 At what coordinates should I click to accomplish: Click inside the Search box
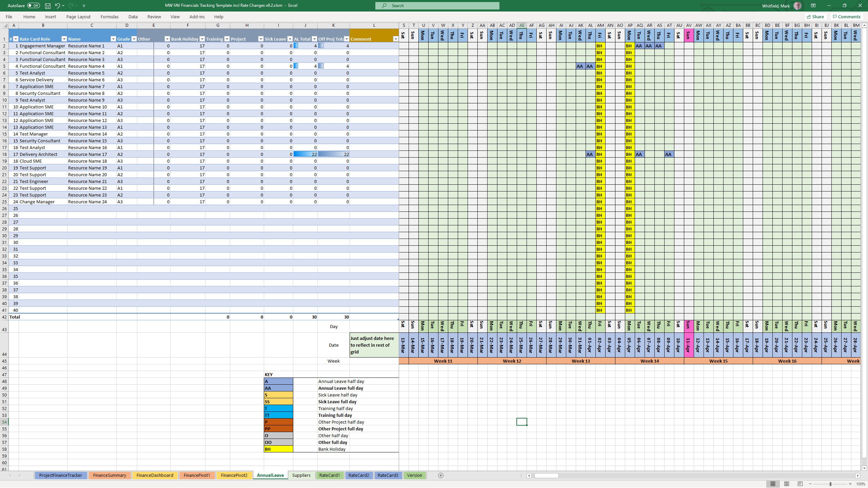[437, 5]
